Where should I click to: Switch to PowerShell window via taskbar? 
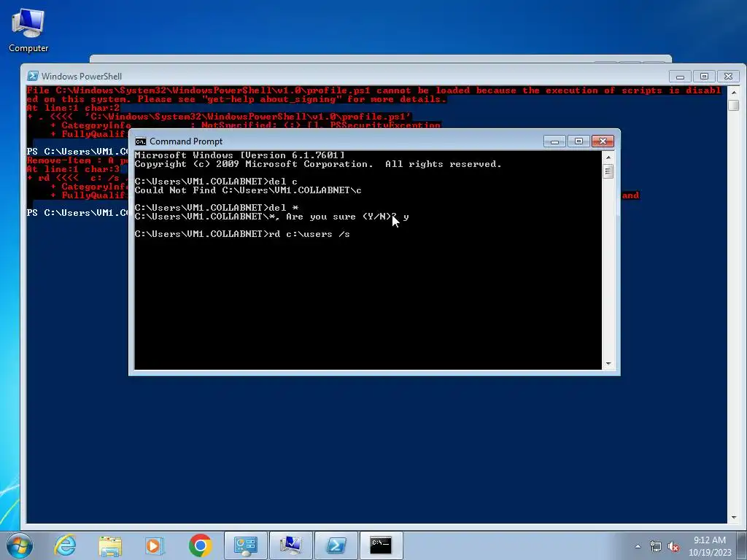click(x=336, y=545)
